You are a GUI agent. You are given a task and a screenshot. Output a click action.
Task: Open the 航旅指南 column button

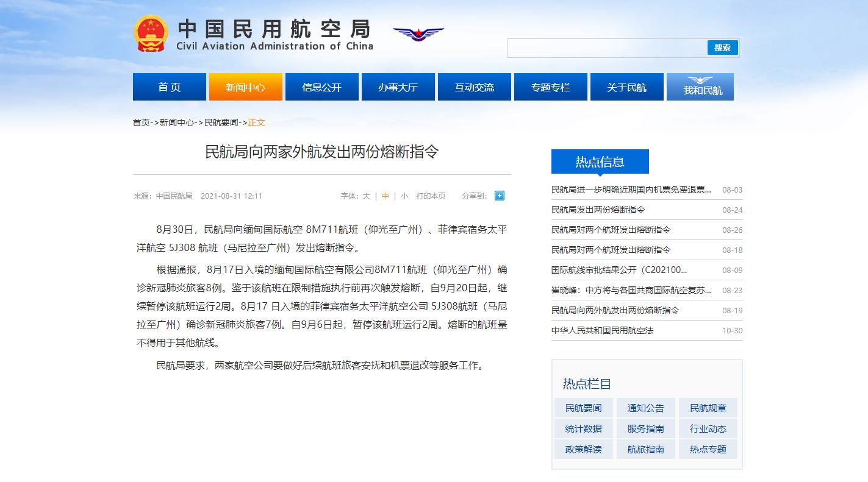point(645,449)
